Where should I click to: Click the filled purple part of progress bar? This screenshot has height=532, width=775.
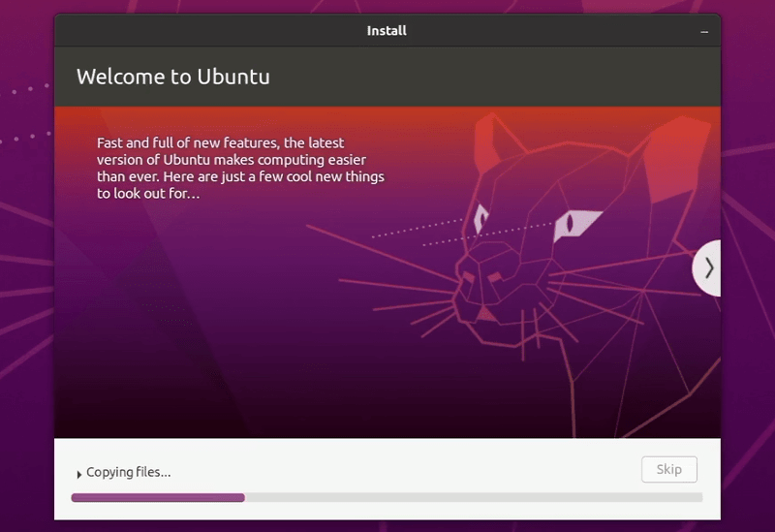click(157, 498)
